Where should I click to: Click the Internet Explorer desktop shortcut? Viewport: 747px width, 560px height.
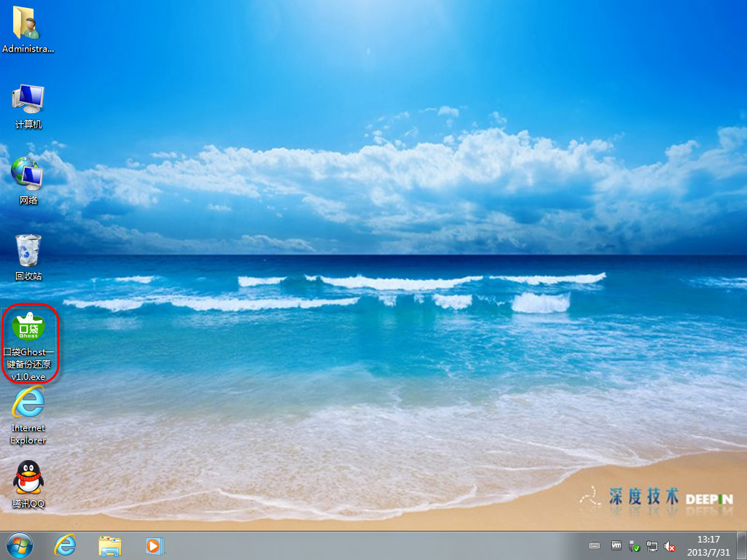pos(28,402)
